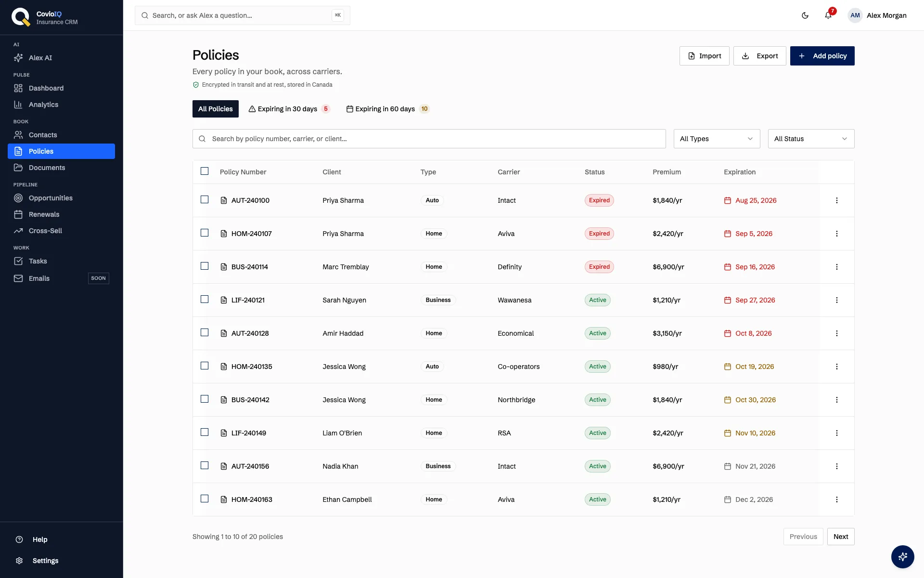Click document icon beside BUS-240114

[224, 267]
